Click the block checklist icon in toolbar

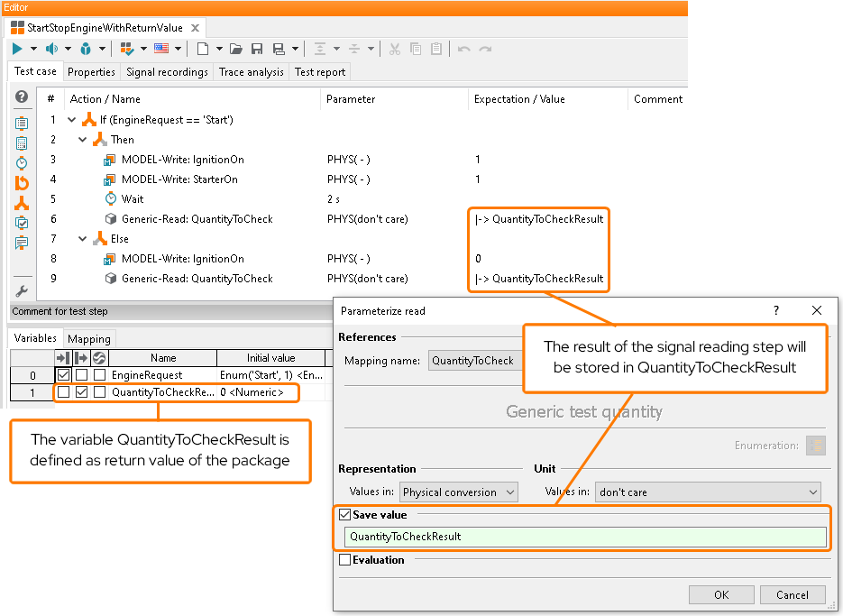127,49
